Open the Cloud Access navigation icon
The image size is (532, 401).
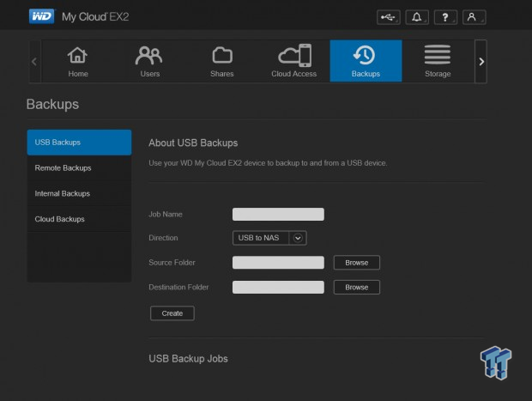(293, 61)
